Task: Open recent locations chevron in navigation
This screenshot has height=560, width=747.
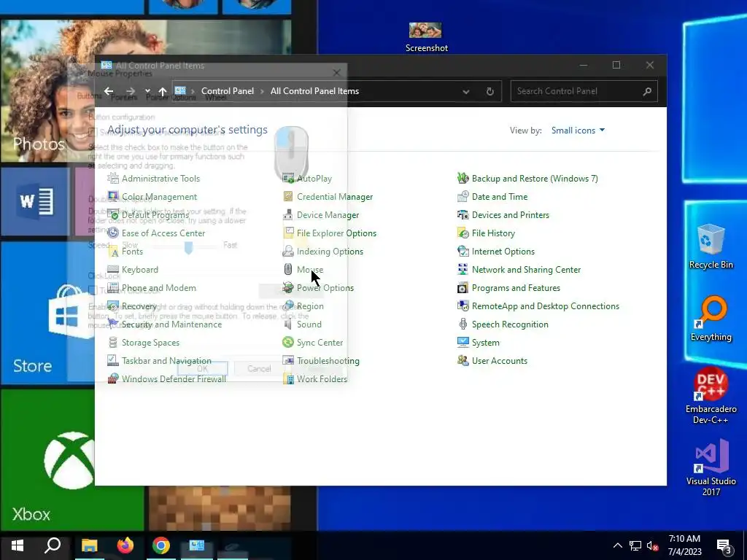Action: 147,91
